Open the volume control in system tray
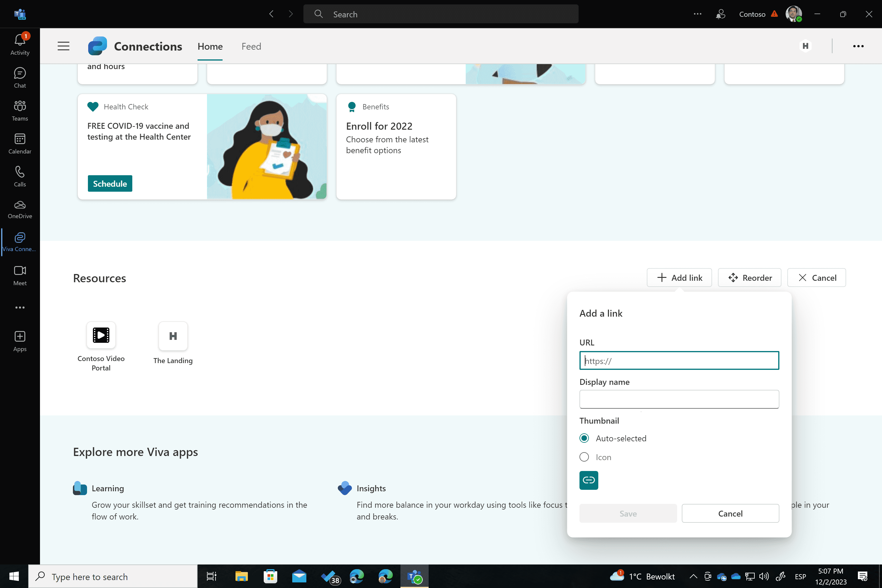 (x=764, y=576)
